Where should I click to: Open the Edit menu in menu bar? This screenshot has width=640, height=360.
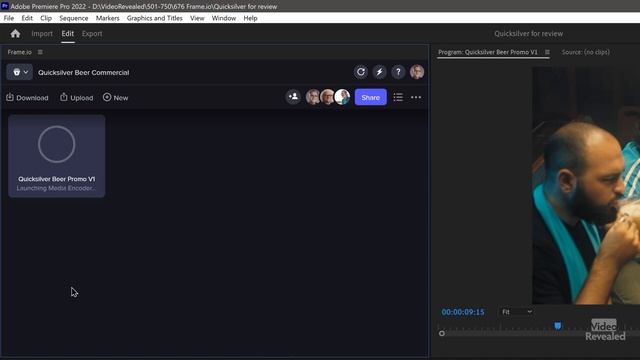pos(27,18)
